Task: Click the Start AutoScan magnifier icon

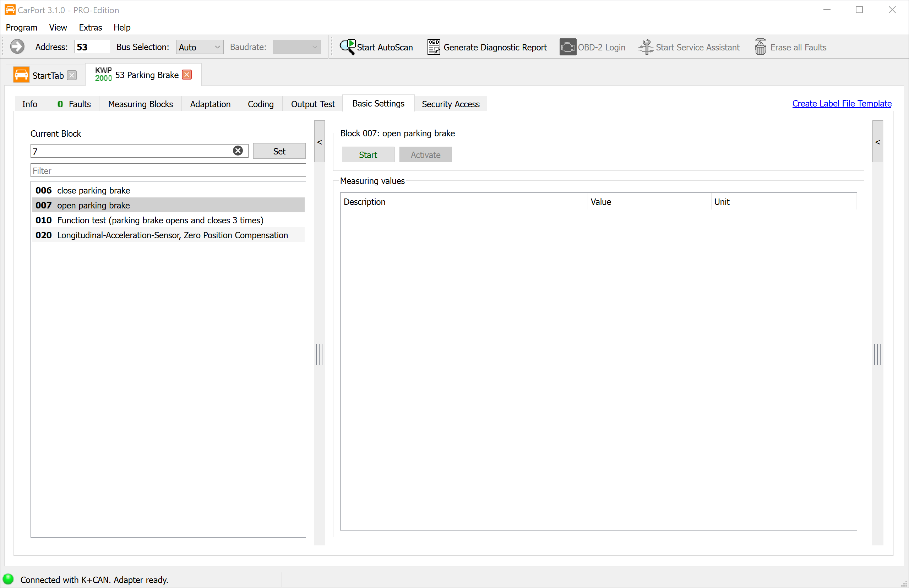Action: point(347,47)
